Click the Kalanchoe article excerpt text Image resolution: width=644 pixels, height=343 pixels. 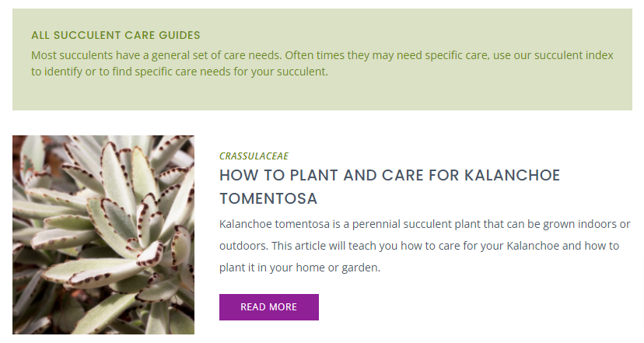(425, 246)
